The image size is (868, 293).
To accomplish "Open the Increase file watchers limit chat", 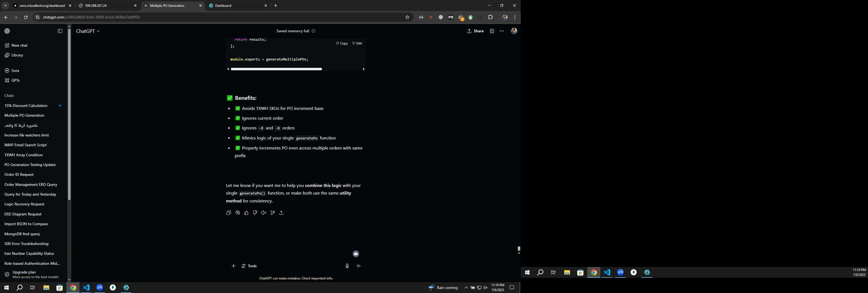I will 33,135.
